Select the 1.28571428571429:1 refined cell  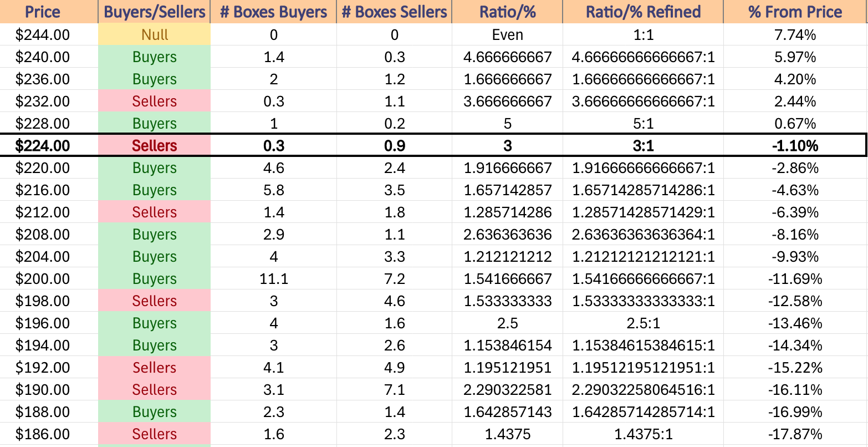[x=643, y=212]
